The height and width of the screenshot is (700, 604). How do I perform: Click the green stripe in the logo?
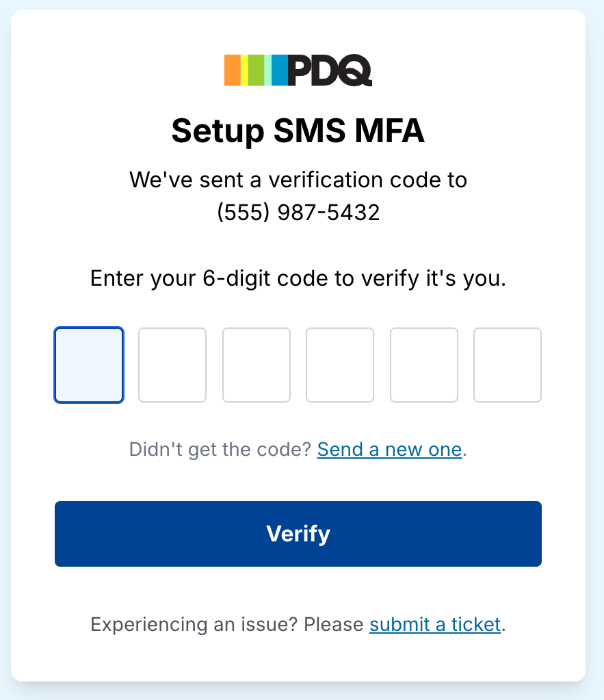tap(256, 70)
